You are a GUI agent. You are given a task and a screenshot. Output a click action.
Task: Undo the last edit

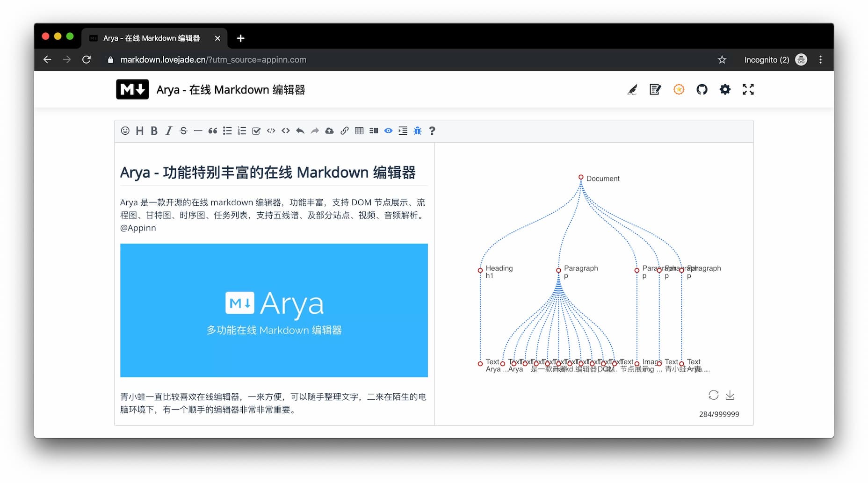(300, 131)
